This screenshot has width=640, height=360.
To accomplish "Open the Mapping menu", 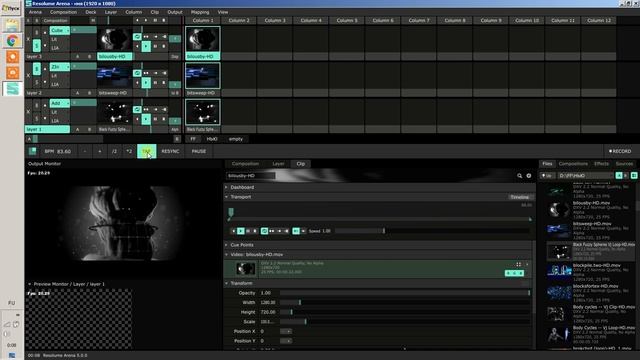I will tap(200, 12).
